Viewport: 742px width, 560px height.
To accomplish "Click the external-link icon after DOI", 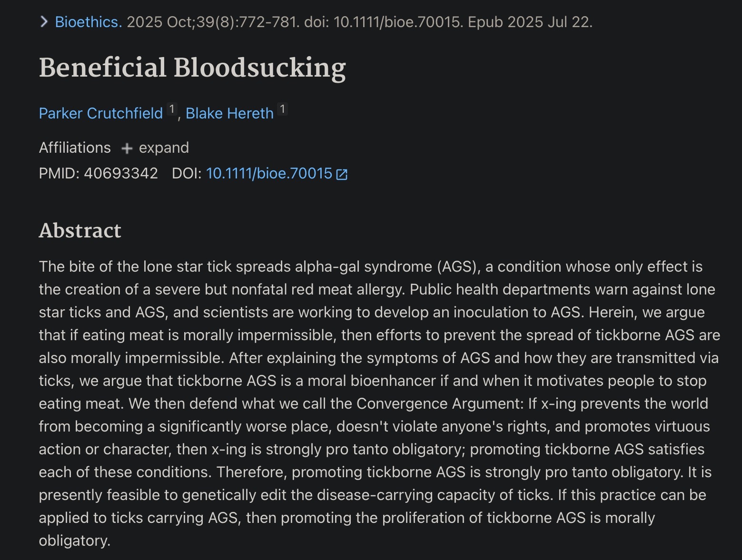I will [342, 175].
